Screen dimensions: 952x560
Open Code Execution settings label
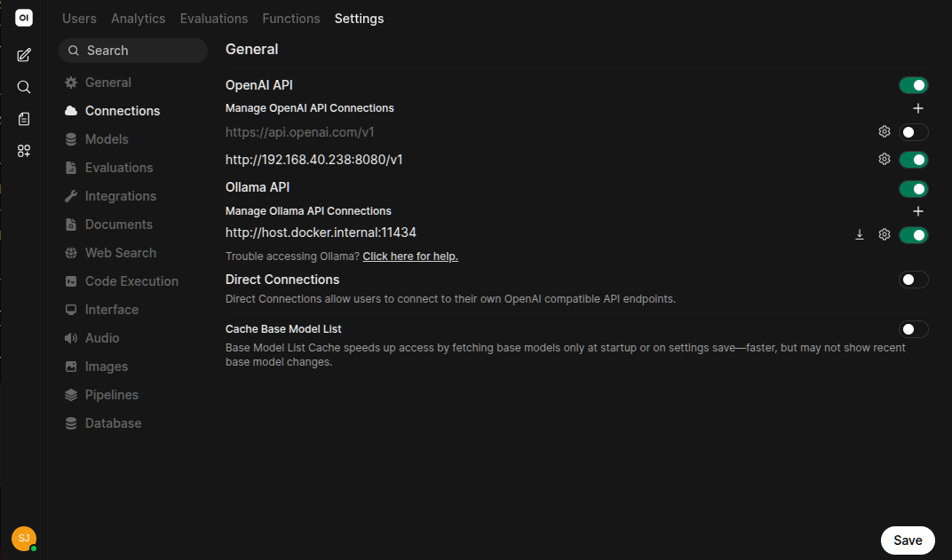point(131,281)
